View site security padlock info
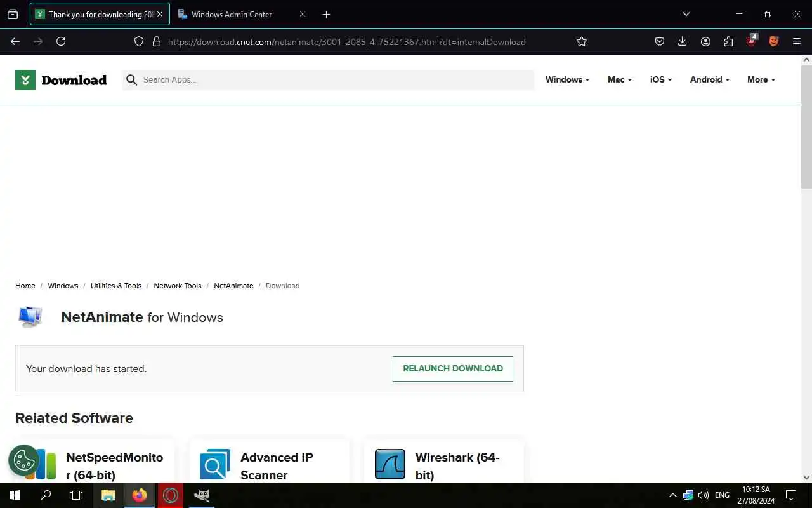 click(x=157, y=41)
